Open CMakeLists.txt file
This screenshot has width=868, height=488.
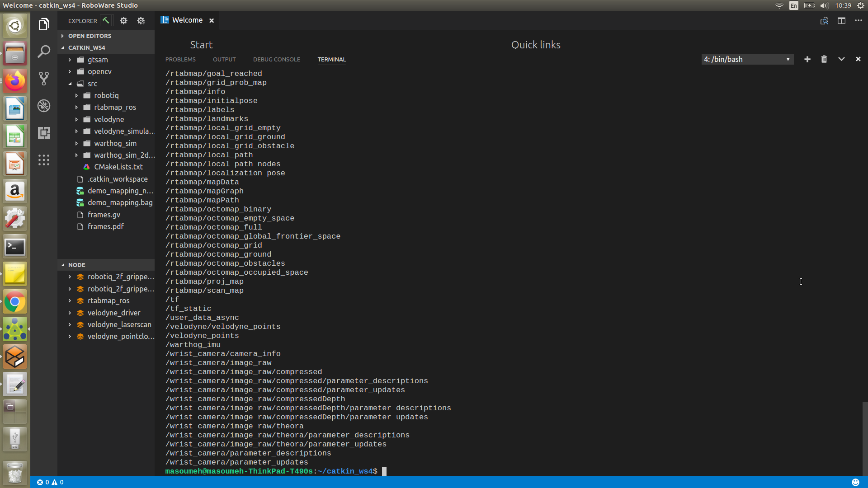[118, 167]
